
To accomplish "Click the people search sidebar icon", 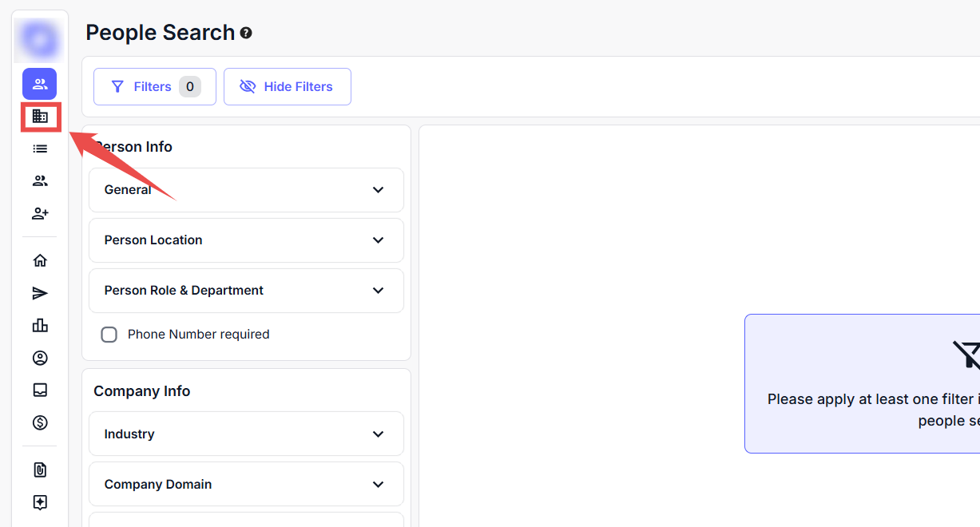I will (40, 84).
